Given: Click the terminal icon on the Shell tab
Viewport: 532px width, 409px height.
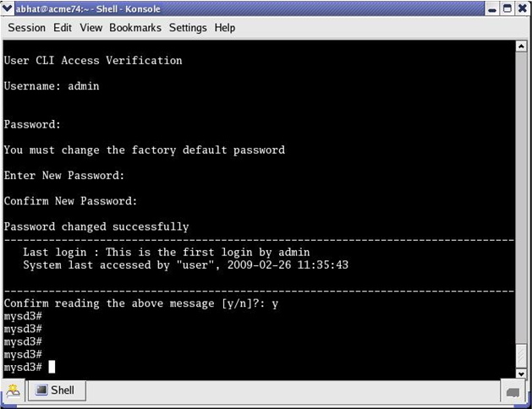Looking at the screenshot, I should tap(41, 390).
